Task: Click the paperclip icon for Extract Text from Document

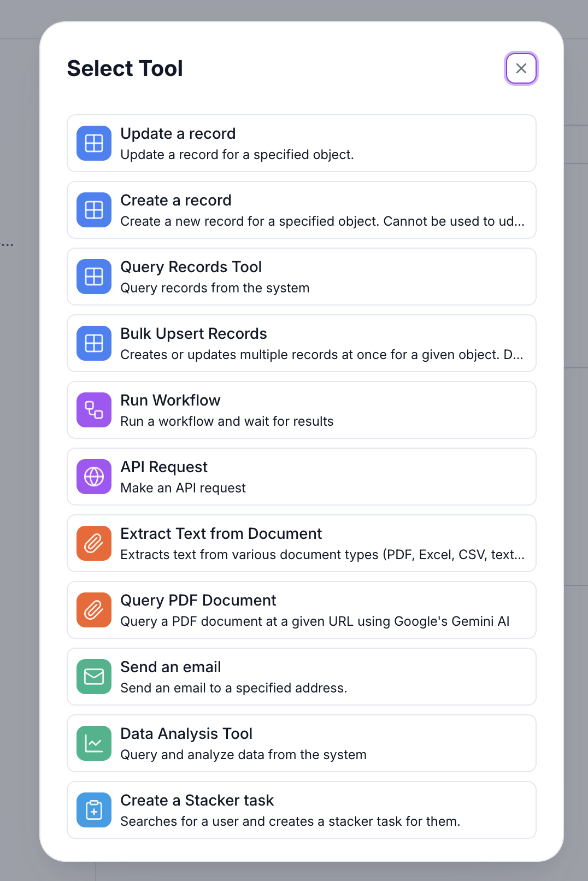Action: (x=94, y=543)
